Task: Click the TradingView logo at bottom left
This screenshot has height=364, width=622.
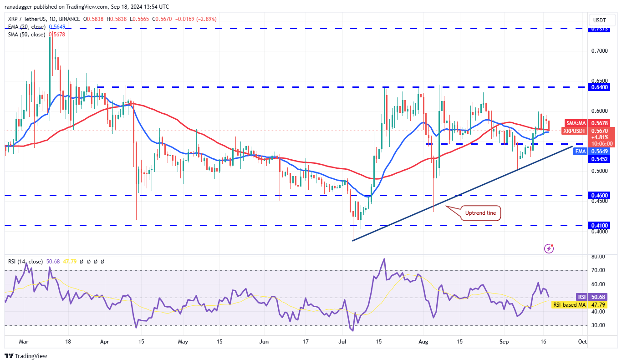Action: click(x=26, y=356)
